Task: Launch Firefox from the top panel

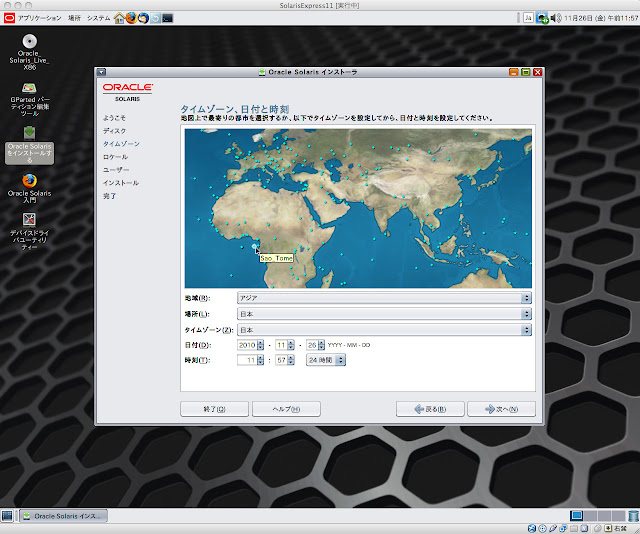Action: [131, 18]
